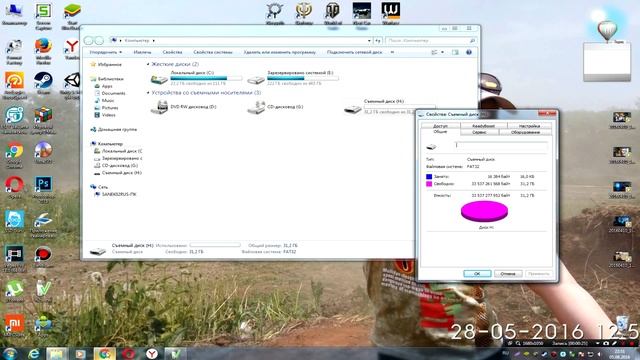640x360 pixels.
Task: Click Map network drive toolbar item
Action: coord(355,52)
